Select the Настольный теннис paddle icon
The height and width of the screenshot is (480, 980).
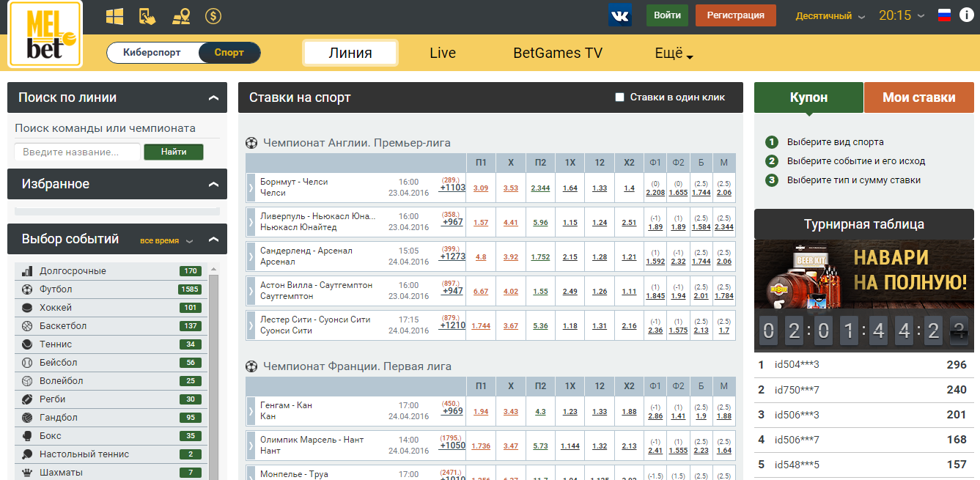[27, 454]
